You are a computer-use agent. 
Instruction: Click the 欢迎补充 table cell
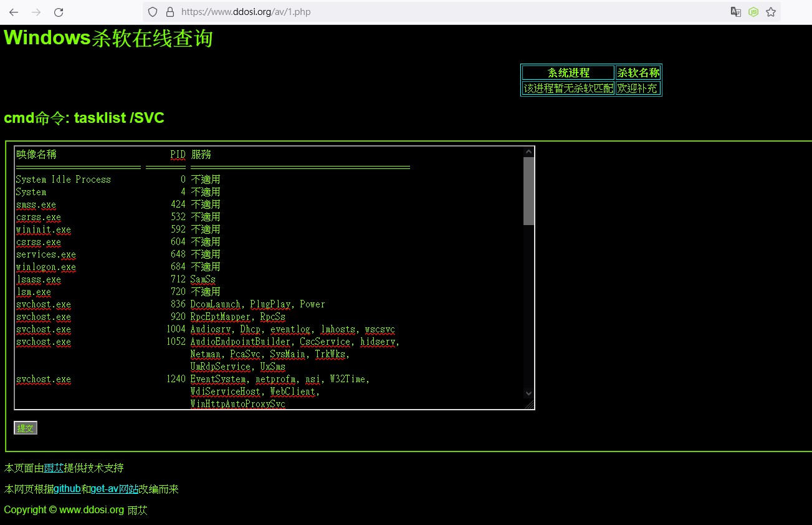[638, 89]
